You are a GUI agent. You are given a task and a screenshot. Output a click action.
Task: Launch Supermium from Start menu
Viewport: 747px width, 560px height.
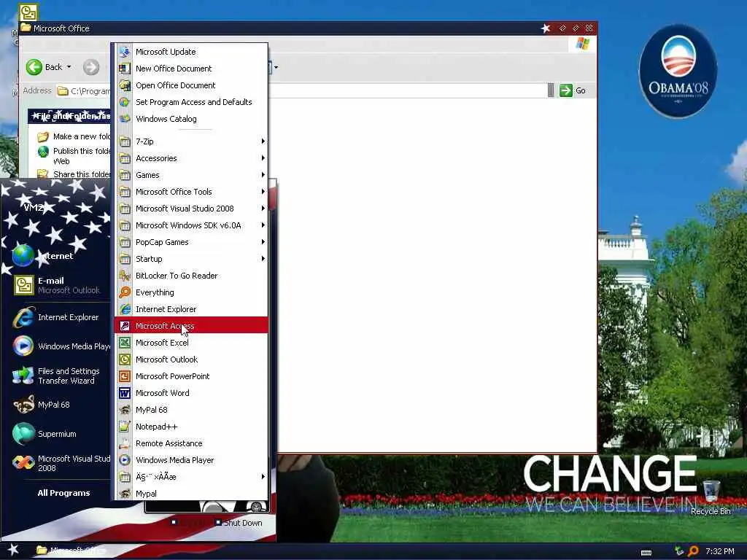click(56, 434)
